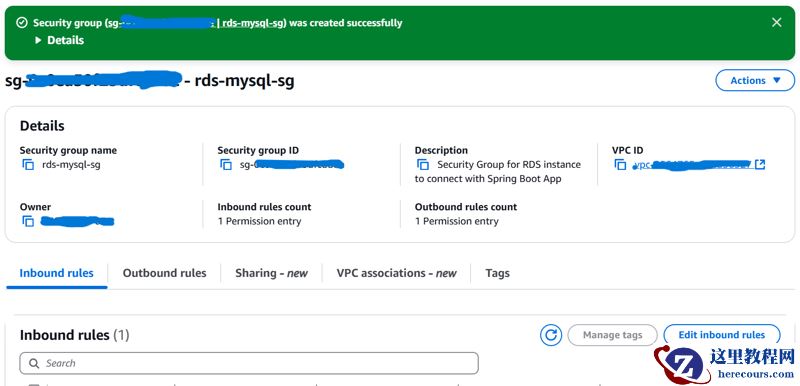Switch to the Inbound rules tab
800x386 pixels.
57,273
